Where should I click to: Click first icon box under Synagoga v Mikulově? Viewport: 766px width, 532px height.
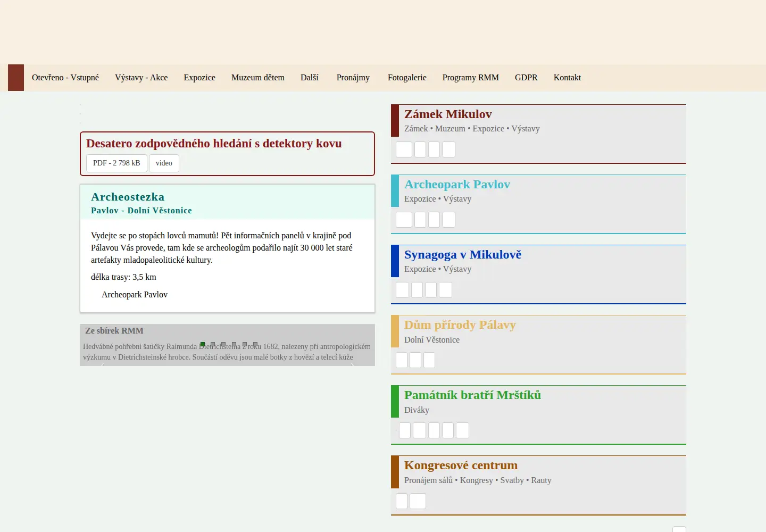point(403,290)
